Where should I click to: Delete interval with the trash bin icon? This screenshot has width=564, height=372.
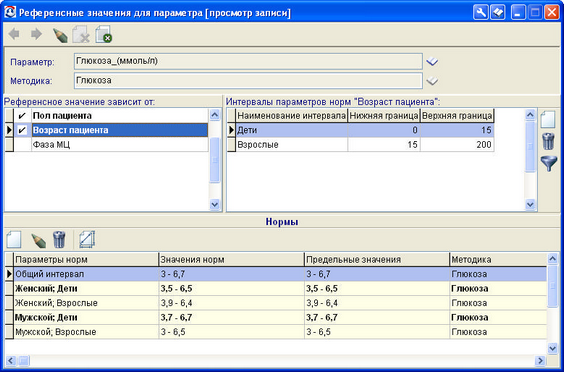point(548,141)
